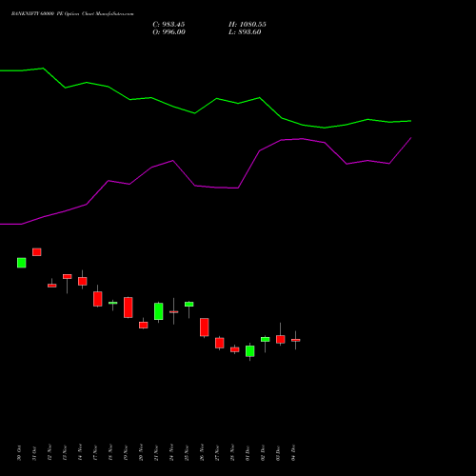Click the large red candle for 19 Nov

point(129,307)
